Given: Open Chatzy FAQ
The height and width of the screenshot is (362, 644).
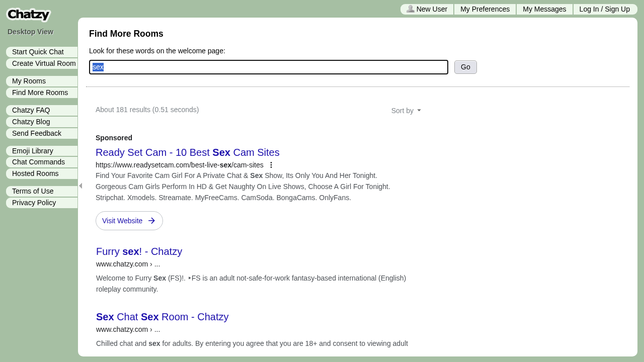Looking at the screenshot, I should click(x=42, y=110).
